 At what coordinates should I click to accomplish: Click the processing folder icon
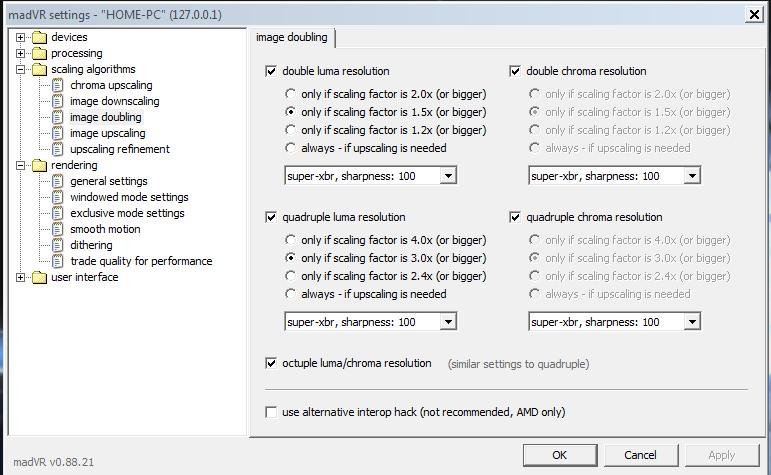tap(38, 54)
